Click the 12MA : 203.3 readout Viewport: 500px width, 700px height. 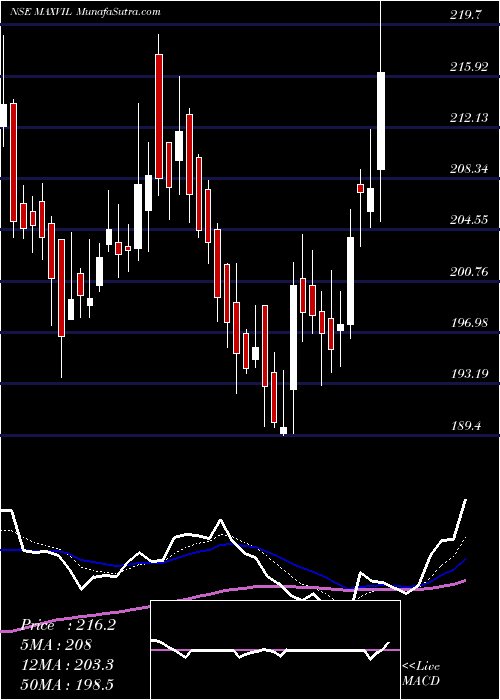point(67,665)
